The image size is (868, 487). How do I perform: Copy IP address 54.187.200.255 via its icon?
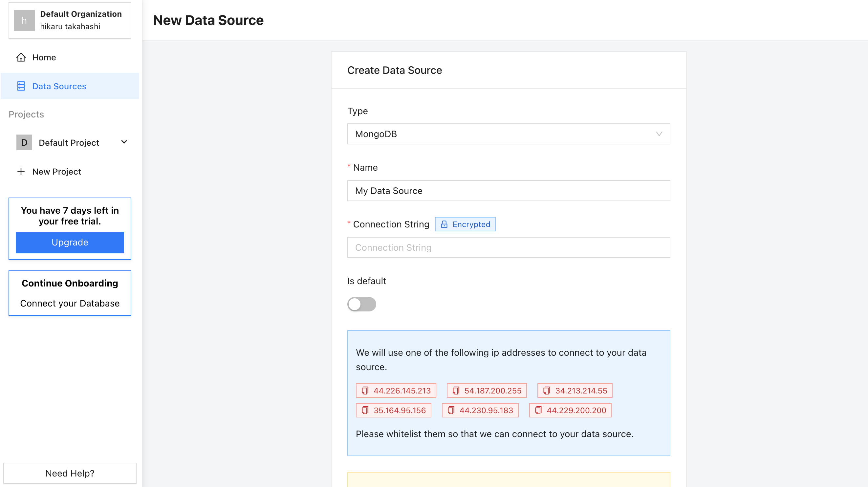(x=456, y=391)
